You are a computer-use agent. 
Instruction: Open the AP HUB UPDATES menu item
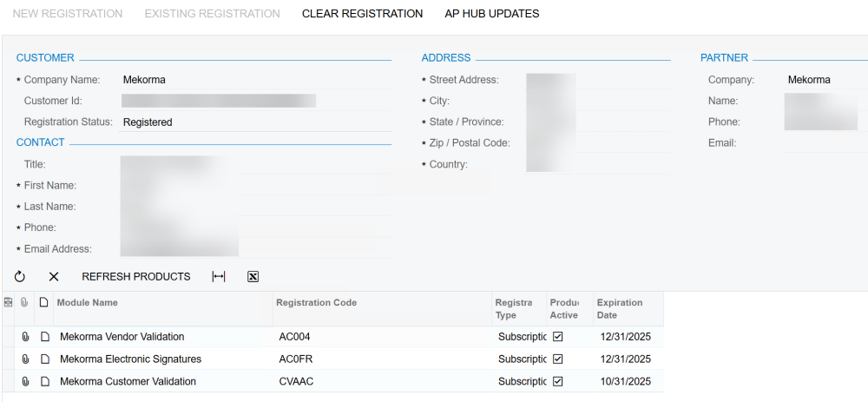(x=492, y=14)
